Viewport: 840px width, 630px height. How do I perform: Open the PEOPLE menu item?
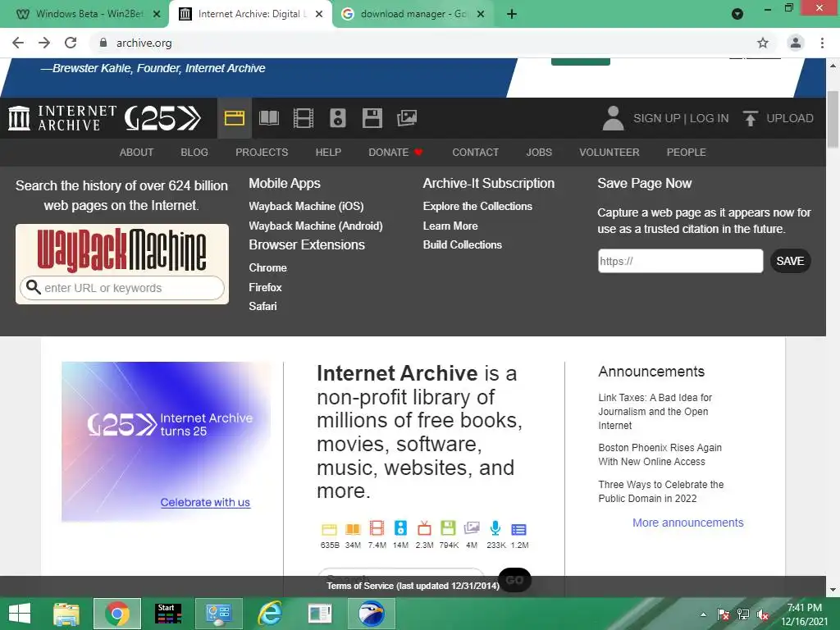click(x=686, y=153)
